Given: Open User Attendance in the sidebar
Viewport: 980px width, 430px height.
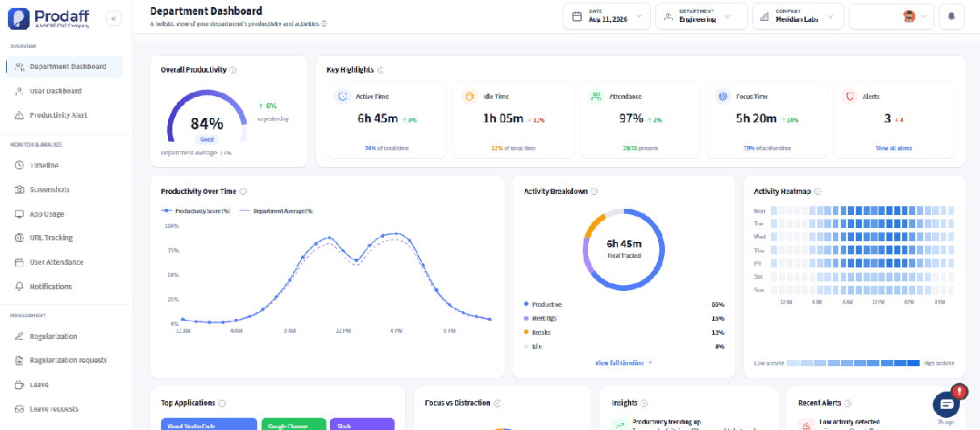Looking at the screenshot, I should 65,262.
